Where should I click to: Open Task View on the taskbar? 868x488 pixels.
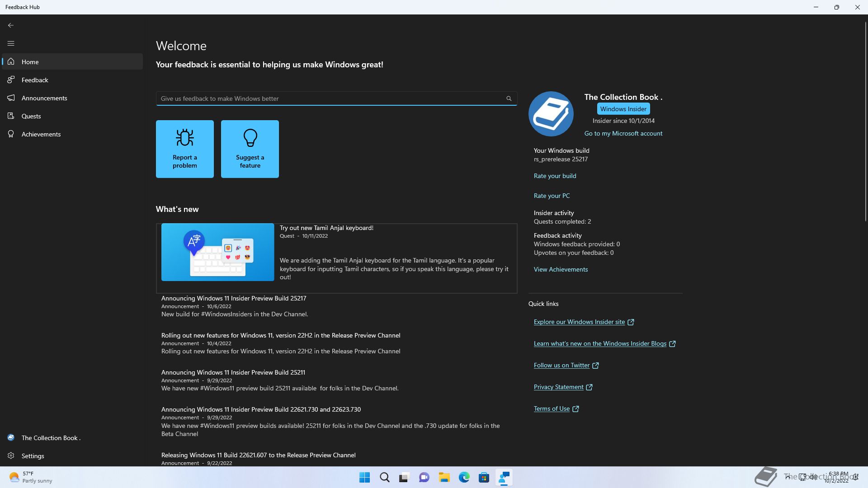point(404,478)
